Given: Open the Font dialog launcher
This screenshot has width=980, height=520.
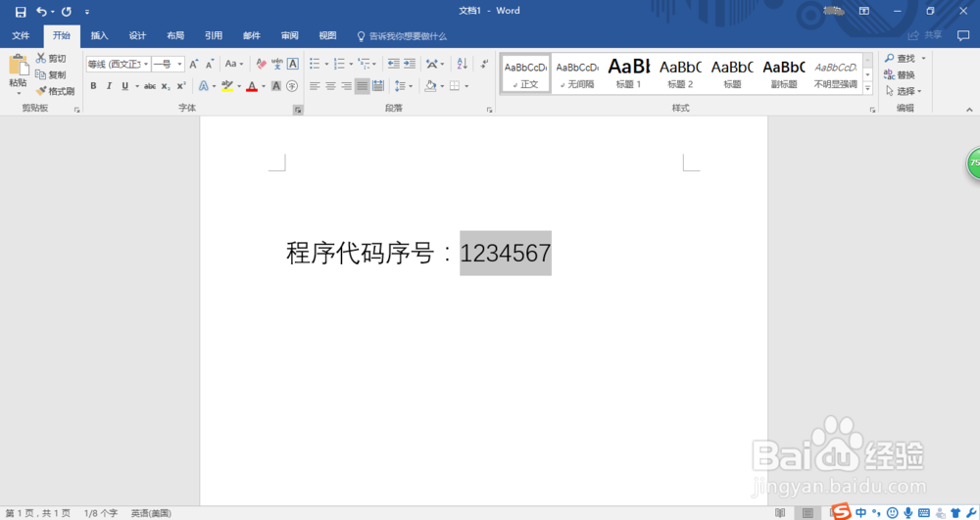Looking at the screenshot, I should [298, 110].
